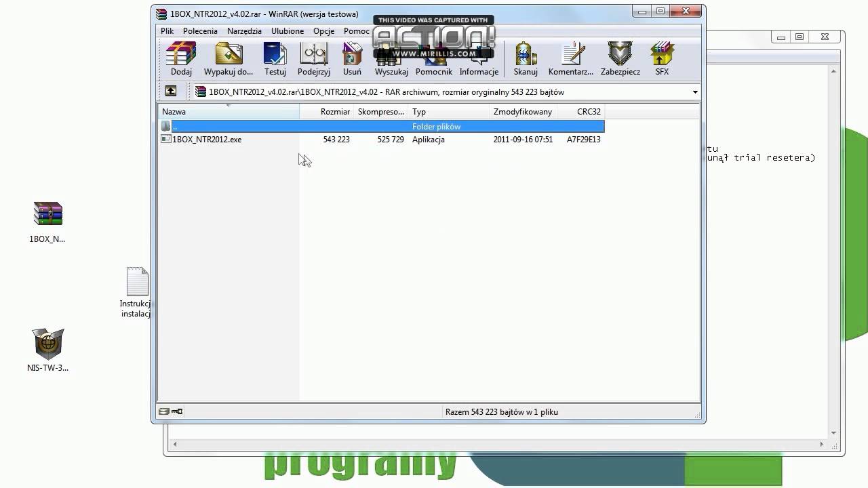The height and width of the screenshot is (488, 868).
Task: Click the date 2011-09-16 07:51
Action: [x=523, y=140]
